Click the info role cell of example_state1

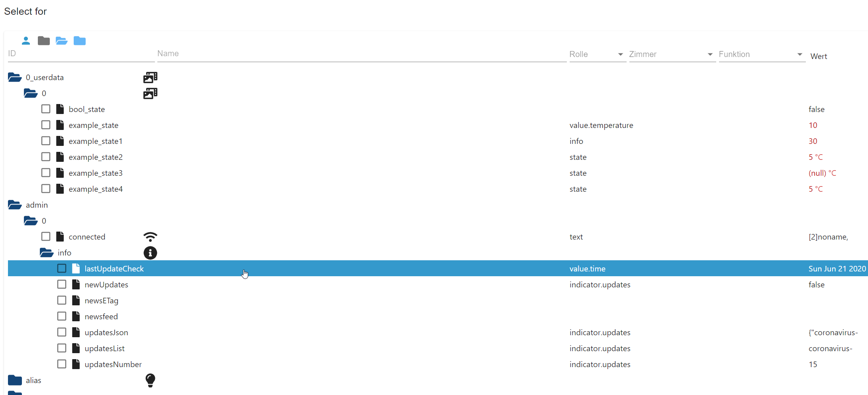coord(576,141)
